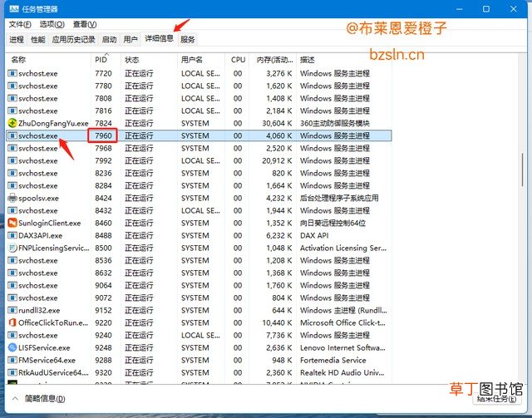The height and width of the screenshot is (418, 532).
Task: Collapse to 简略信息 view
Action: [38, 399]
